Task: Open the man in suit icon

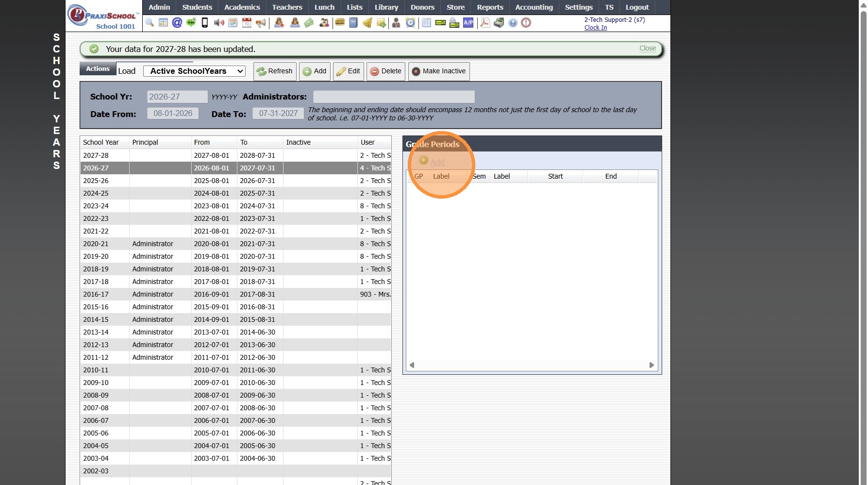Action: tap(396, 23)
